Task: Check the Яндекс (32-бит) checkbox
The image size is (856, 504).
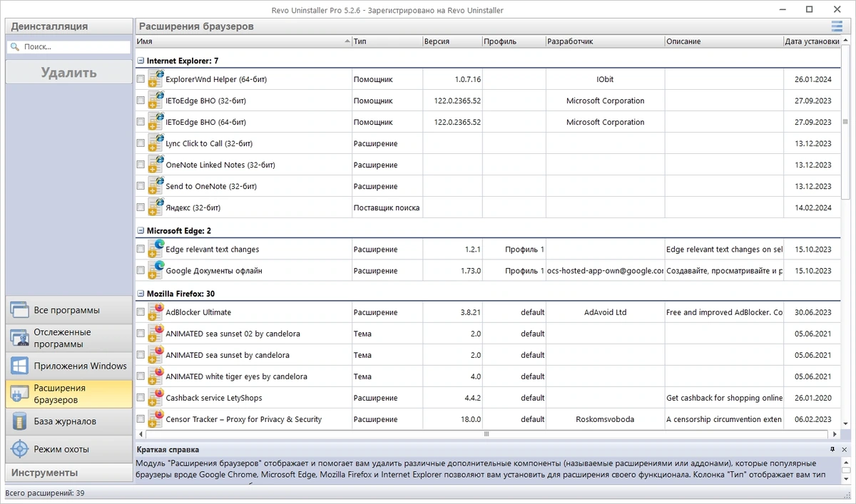Action: (141, 207)
